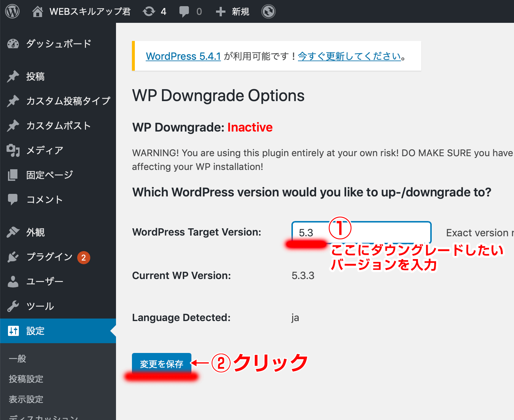Click the 設定 sliders icon
The height and width of the screenshot is (420, 514).
13,331
